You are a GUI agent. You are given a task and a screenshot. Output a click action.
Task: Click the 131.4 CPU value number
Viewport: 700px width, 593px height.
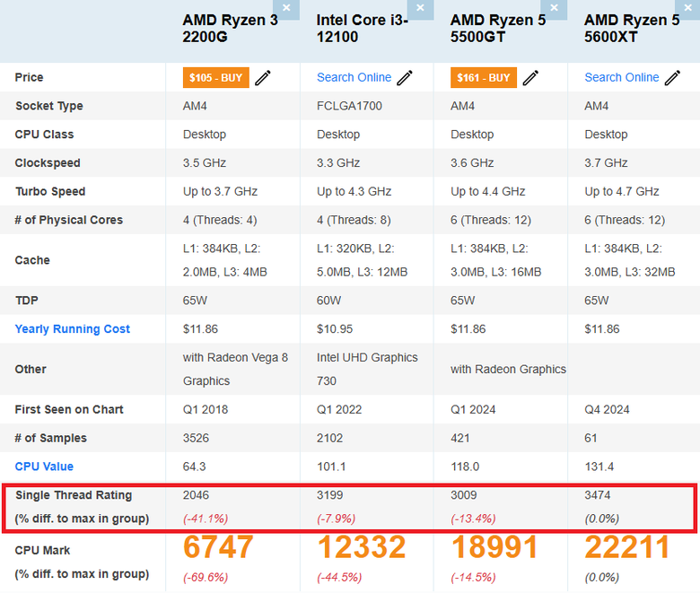pos(599,467)
